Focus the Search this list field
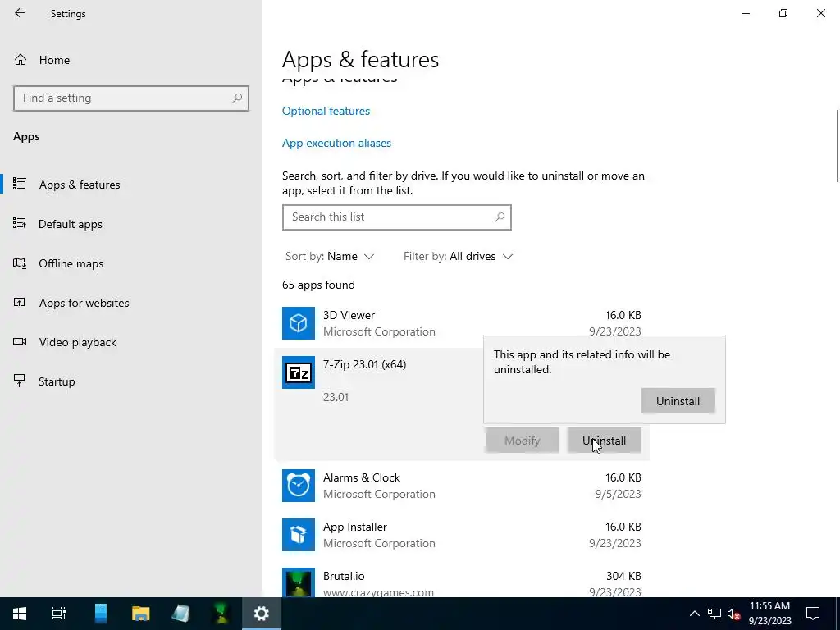This screenshot has height=630, width=840. pyautogui.click(x=396, y=217)
